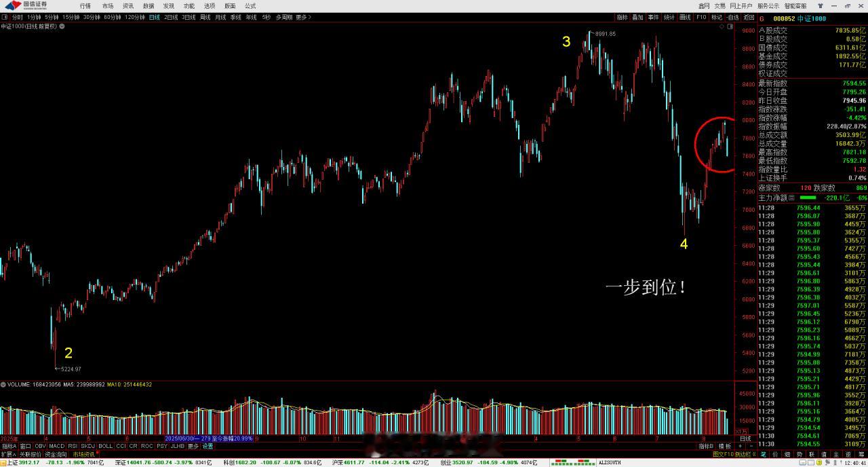Open the 网上开户 link

point(741,5)
